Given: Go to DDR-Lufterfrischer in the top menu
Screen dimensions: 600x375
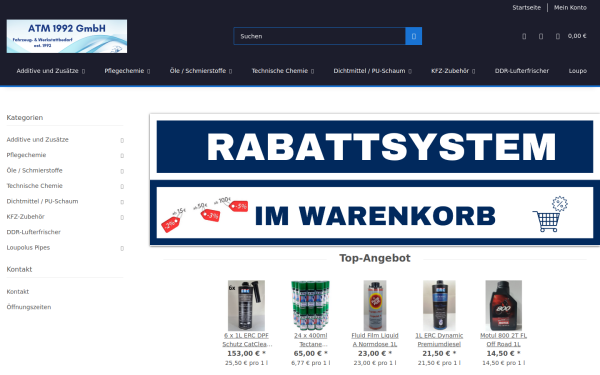Looking at the screenshot, I should 522,71.
